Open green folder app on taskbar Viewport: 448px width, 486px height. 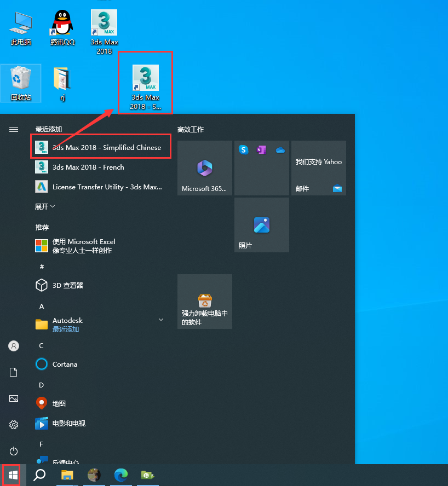pos(148,475)
